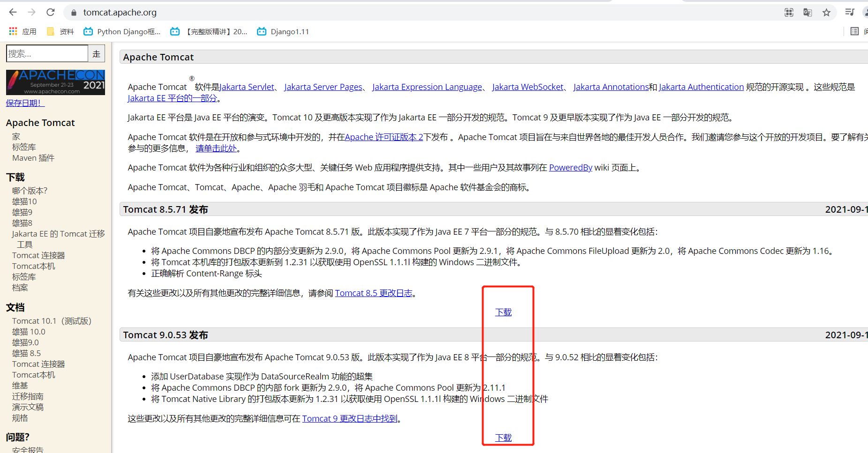Click the 走 search button
Screen dimensions: 868x453
(97, 53)
